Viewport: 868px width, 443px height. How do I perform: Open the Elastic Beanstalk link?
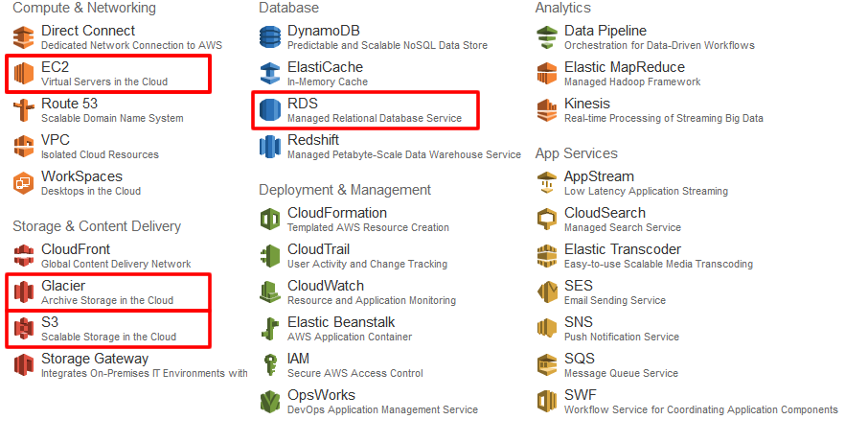[342, 322]
